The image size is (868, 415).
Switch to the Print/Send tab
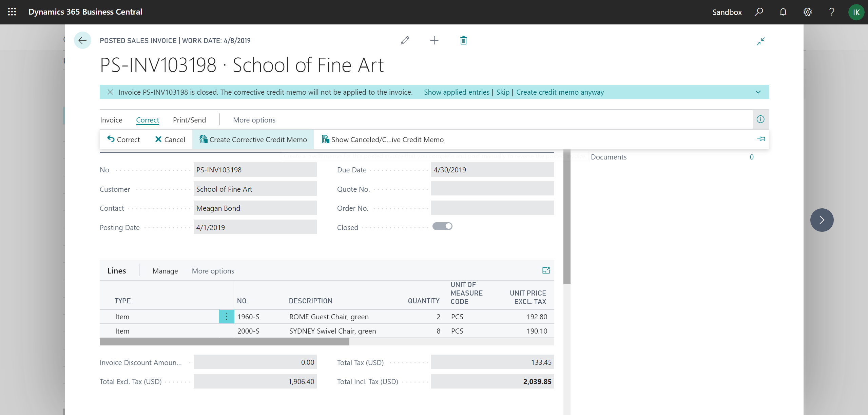click(x=189, y=120)
